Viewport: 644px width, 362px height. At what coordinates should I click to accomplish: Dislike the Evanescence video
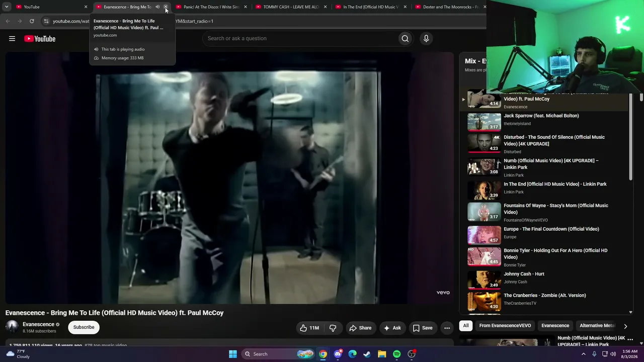point(333,328)
